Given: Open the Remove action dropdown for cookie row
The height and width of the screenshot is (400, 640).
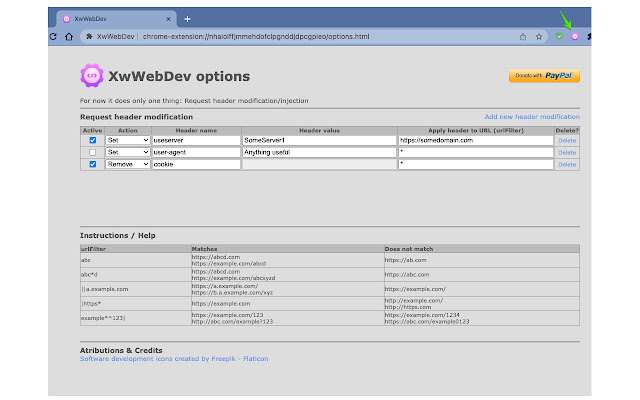Looking at the screenshot, I should [128, 164].
